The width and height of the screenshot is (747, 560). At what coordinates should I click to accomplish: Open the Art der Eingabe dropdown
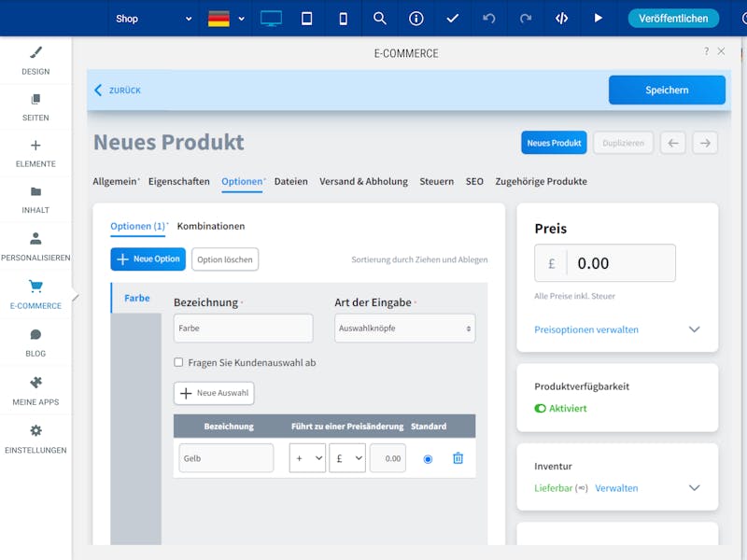click(x=404, y=329)
